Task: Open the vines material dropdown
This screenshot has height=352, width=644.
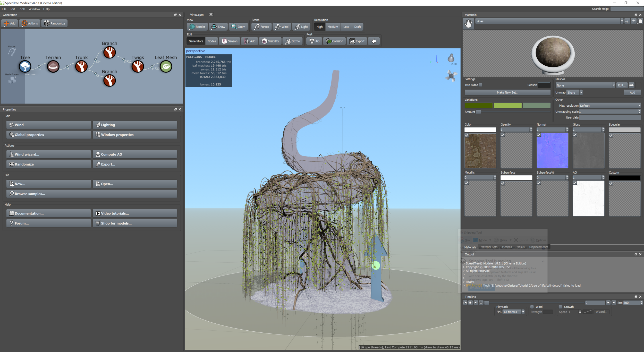Action: [622, 21]
